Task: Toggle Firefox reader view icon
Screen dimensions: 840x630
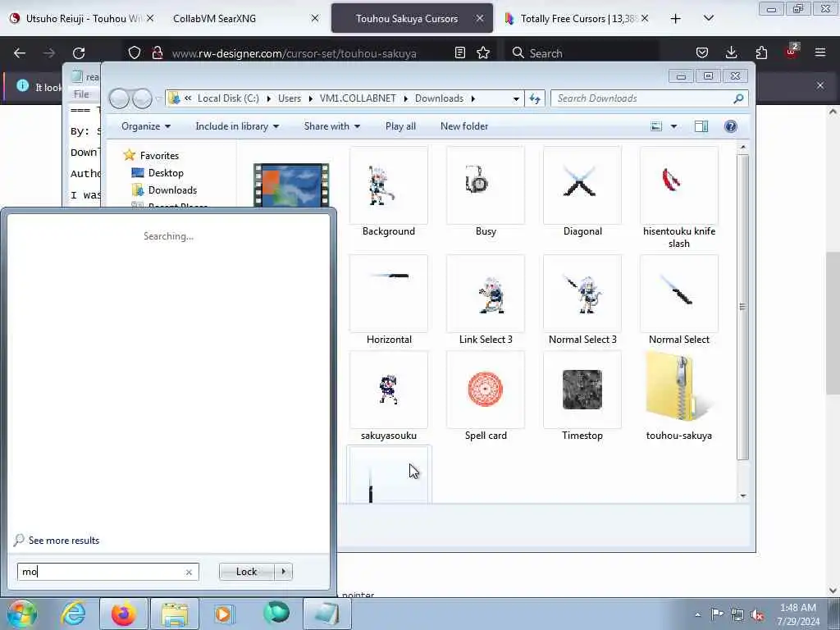Action: [x=459, y=53]
